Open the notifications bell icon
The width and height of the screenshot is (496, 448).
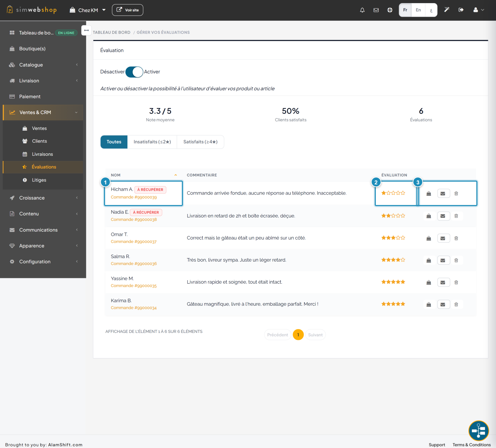click(x=362, y=10)
